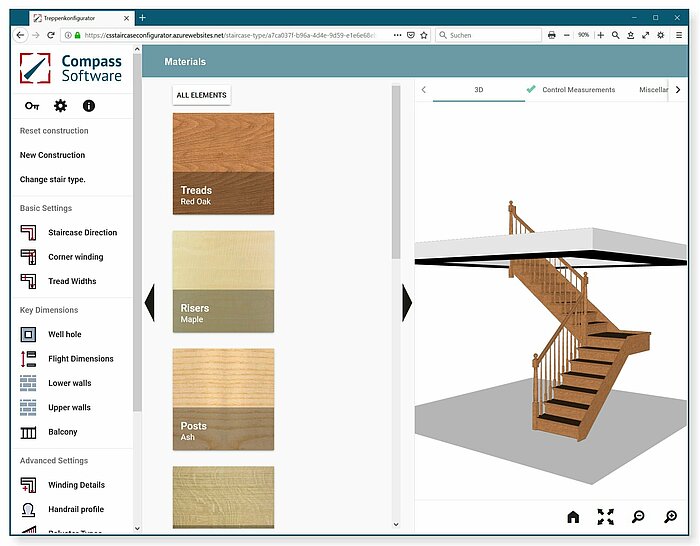Select the Treppenkonfigurator browser tab
This screenshot has width=700, height=546.
[x=80, y=18]
